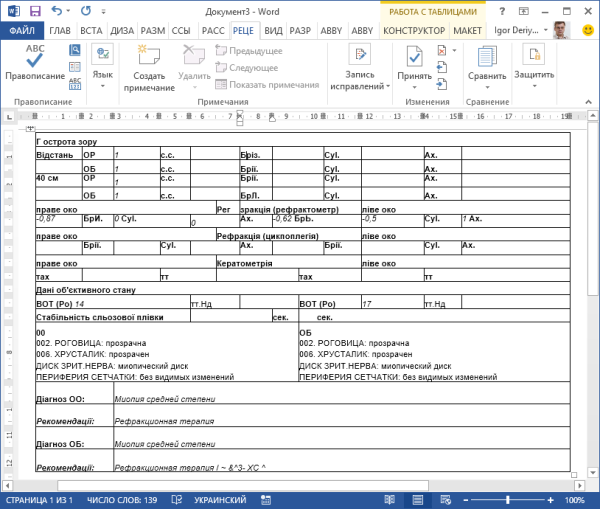Click the macro recording icon in status bar
The height and width of the screenshot is (509, 600).
click(x=266, y=500)
